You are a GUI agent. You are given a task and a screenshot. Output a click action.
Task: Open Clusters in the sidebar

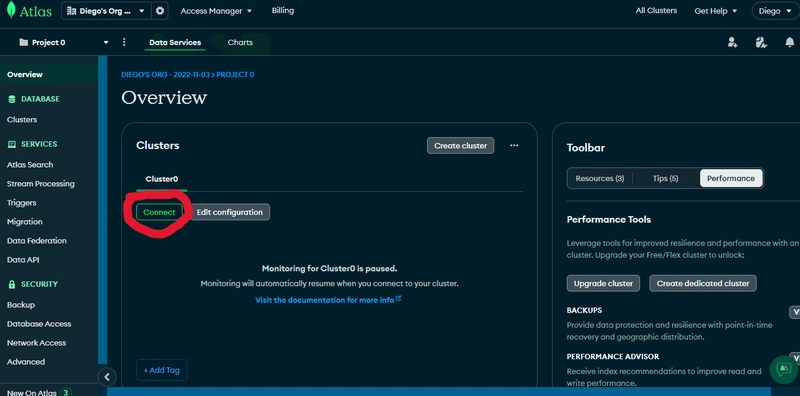22,119
